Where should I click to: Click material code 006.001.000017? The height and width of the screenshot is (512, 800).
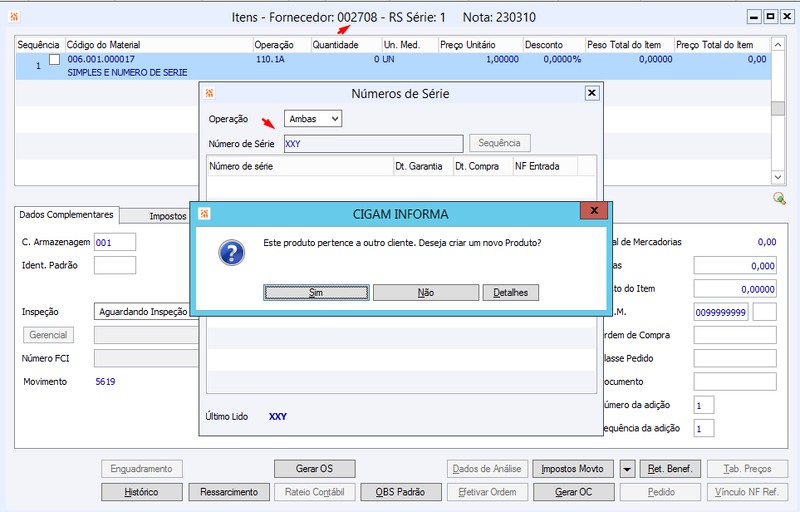101,59
